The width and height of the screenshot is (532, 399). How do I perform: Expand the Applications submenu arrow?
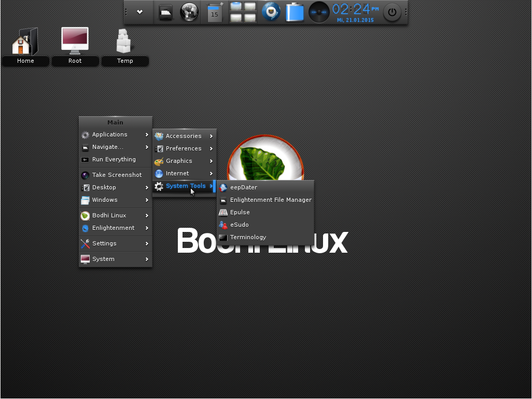[x=147, y=134]
